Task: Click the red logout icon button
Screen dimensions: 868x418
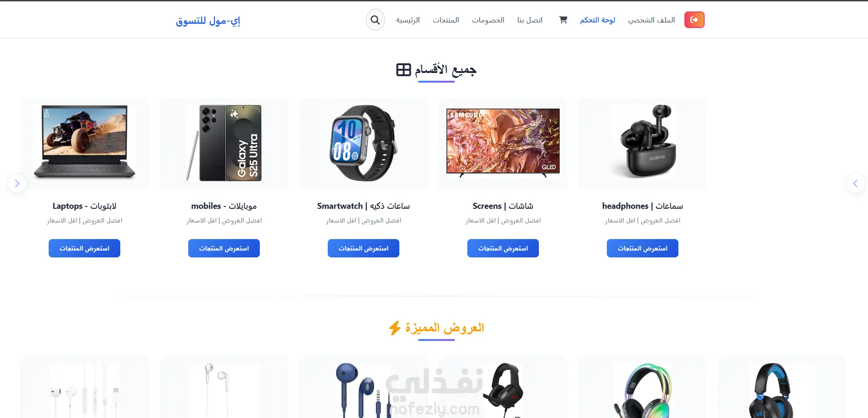Action: coord(694,20)
